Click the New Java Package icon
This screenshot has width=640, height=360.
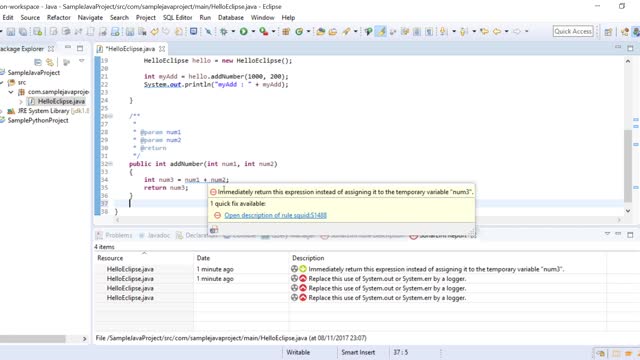(286, 31)
